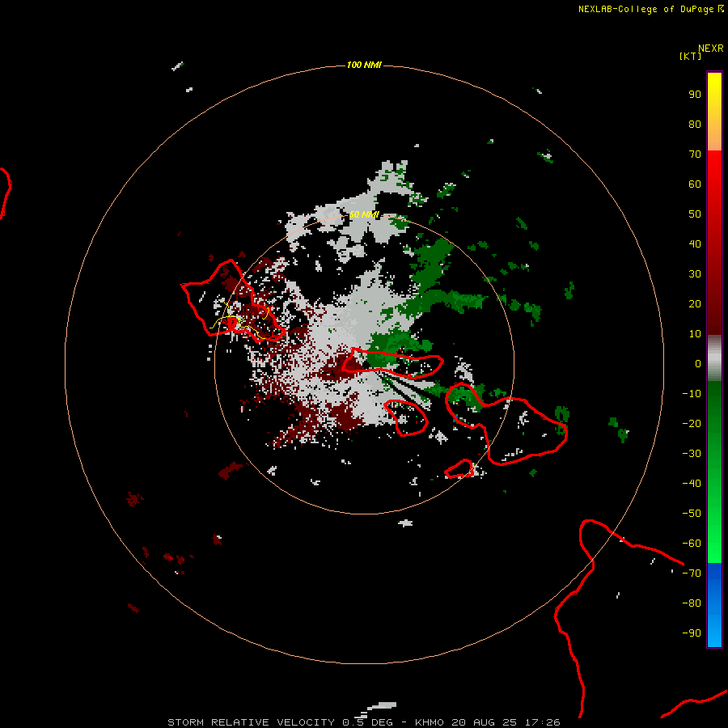Click the -70 value on the velocity scale
The image size is (728, 728).
[692, 574]
